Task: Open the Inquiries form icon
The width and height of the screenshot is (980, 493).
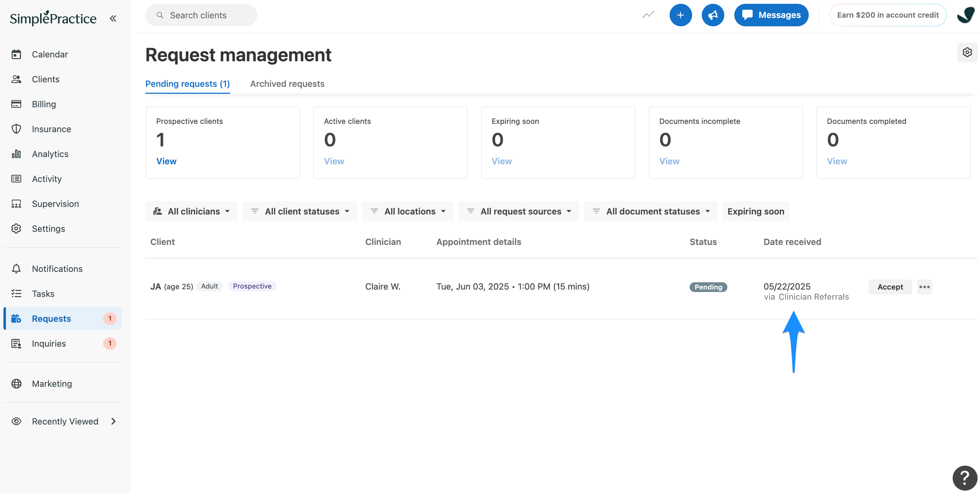Action: tap(16, 344)
